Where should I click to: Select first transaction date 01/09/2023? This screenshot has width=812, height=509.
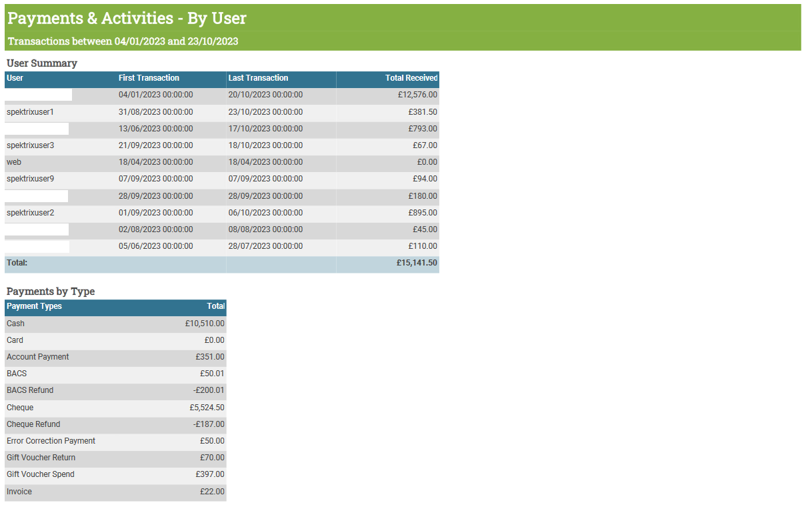156,213
